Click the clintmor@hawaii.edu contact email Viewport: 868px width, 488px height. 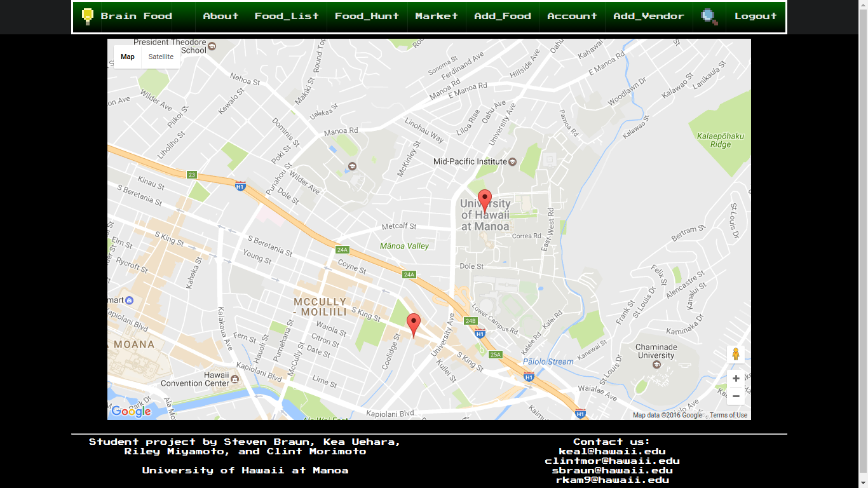point(612,461)
